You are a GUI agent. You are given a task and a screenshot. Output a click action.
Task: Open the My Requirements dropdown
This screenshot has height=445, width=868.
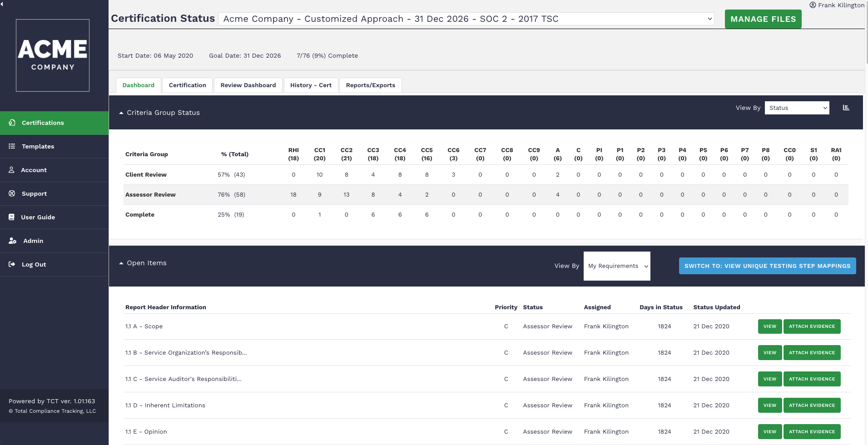[x=616, y=266]
